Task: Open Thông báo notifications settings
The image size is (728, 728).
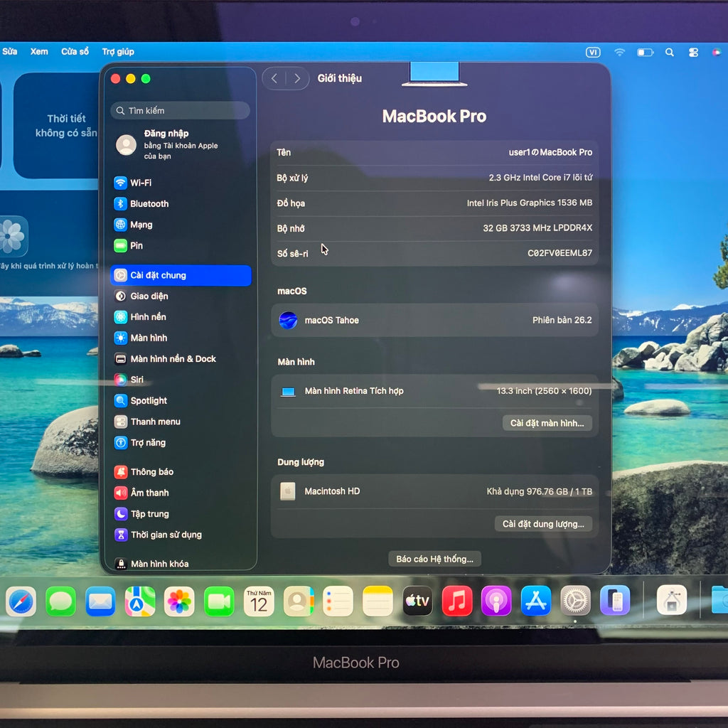Action: [x=151, y=472]
